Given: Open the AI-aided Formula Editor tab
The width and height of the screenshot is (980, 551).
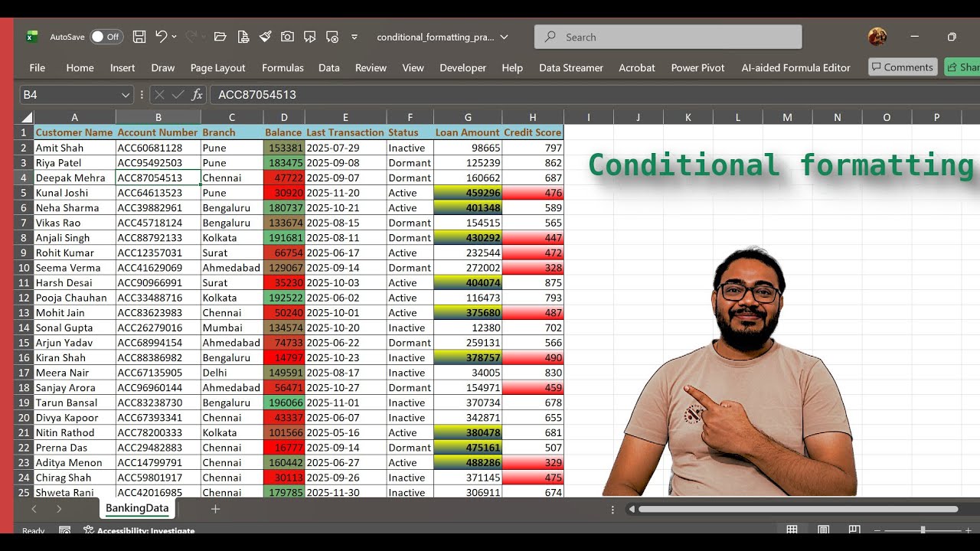Looking at the screenshot, I should click(795, 67).
